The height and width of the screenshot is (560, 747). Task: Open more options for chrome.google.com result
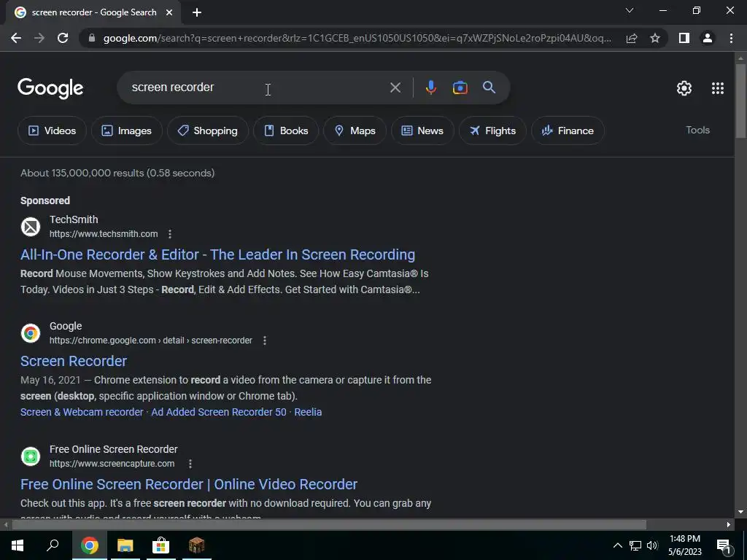(x=265, y=341)
